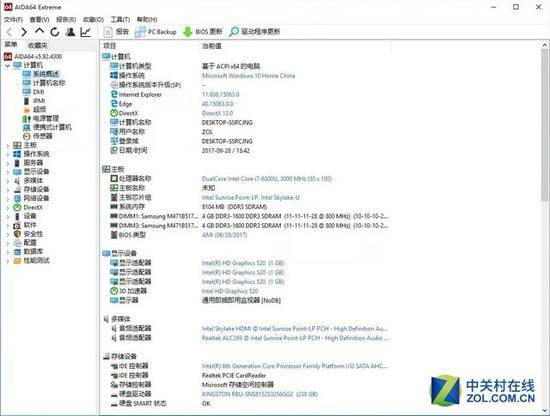Viewport: 550px width, 416px height.
Task: Open the KINGSTON hard drive link
Action: point(260,394)
